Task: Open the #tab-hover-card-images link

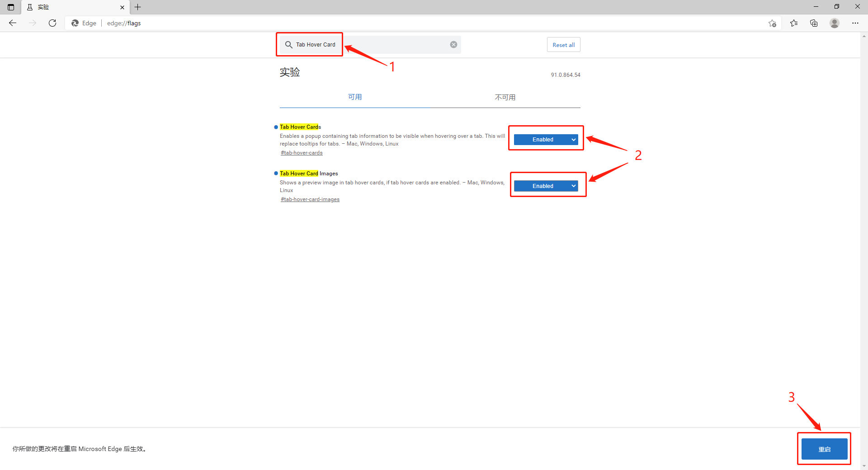Action: point(310,199)
